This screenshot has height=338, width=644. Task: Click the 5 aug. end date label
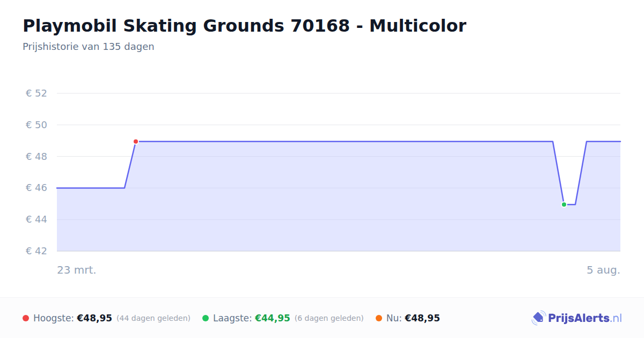[603, 270]
